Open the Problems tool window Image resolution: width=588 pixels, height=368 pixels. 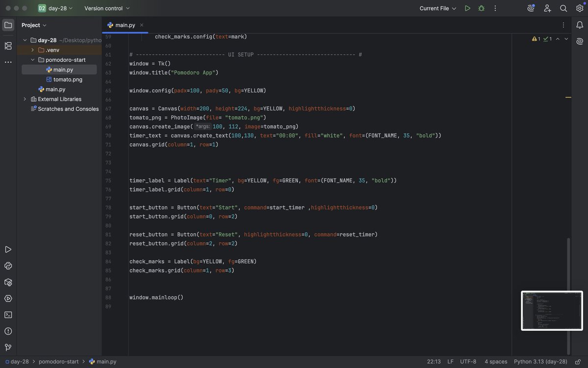pyautogui.click(x=8, y=331)
